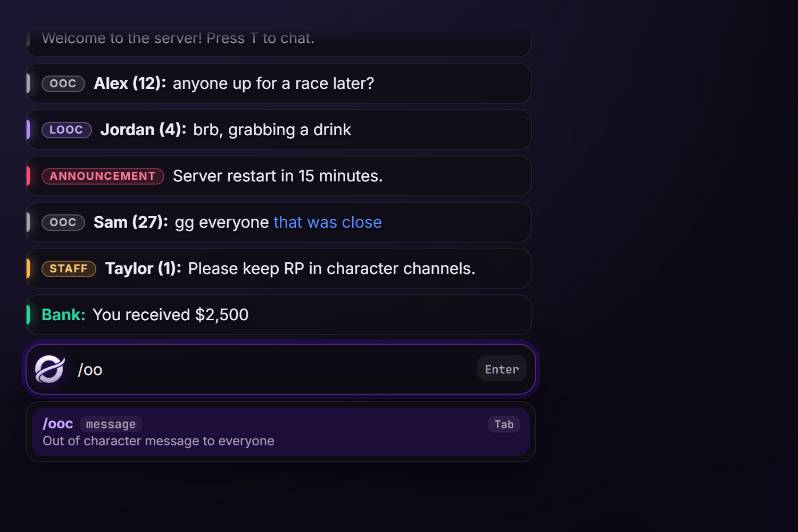Click the 'Out of character message' description

coord(159,441)
